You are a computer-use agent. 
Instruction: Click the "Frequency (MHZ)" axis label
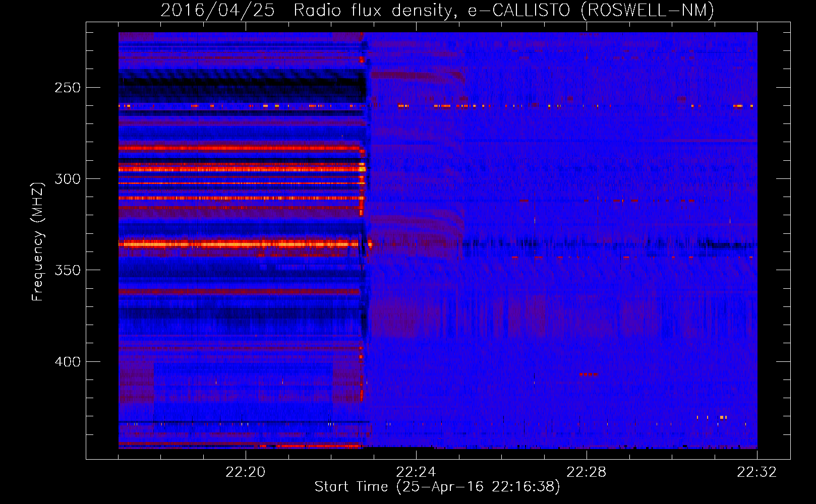[38, 242]
